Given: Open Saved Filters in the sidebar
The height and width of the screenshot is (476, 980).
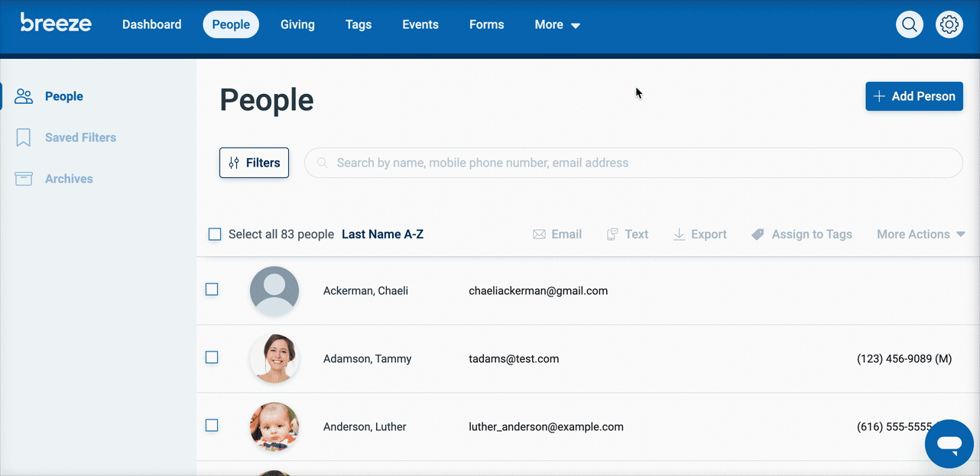Looking at the screenshot, I should (80, 138).
